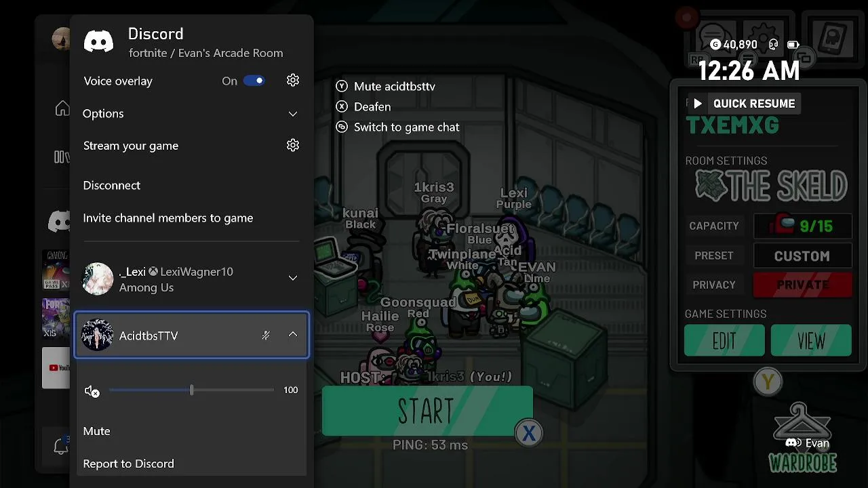868x488 pixels.
Task: Click the Discord Evan overlay badge
Action: coord(807,443)
